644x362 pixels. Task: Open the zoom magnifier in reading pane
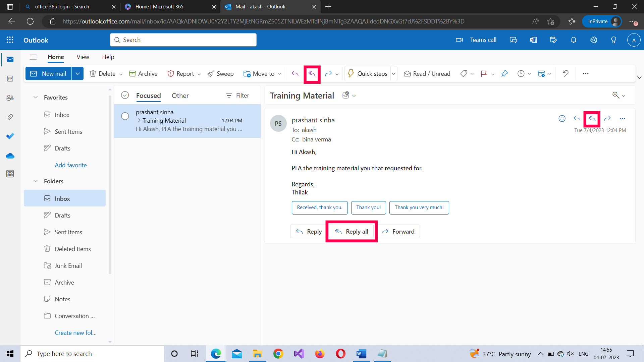pyautogui.click(x=616, y=95)
